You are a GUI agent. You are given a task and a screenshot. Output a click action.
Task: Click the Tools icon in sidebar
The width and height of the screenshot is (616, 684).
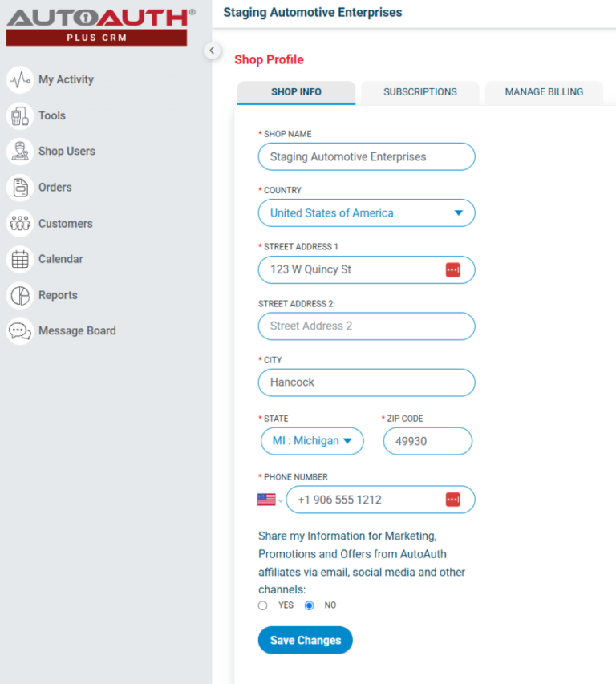click(20, 116)
